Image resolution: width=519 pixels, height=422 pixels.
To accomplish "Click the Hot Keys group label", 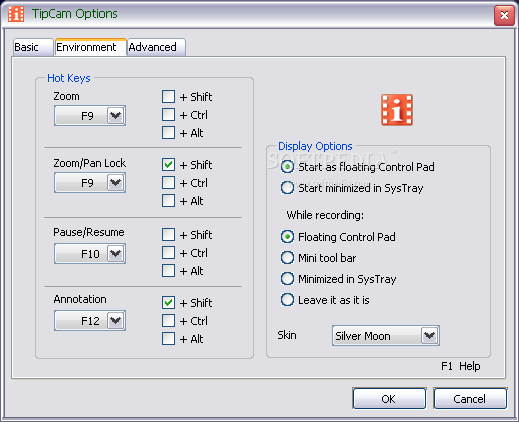I will coord(69,78).
